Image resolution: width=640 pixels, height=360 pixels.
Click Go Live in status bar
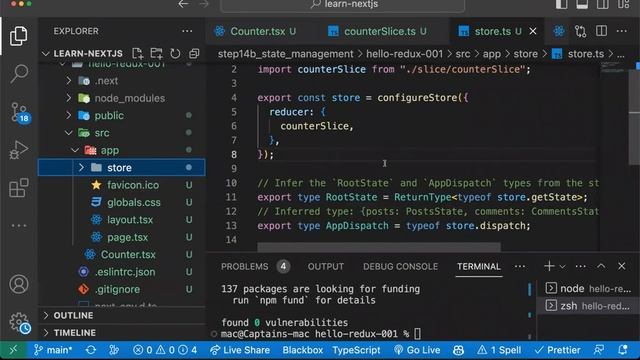click(417, 350)
